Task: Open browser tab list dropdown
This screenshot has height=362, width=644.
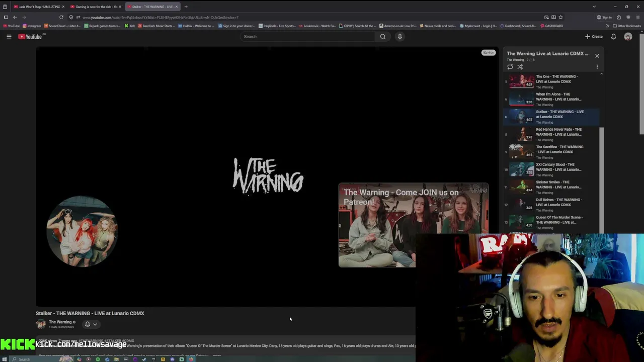Action: click(594, 7)
